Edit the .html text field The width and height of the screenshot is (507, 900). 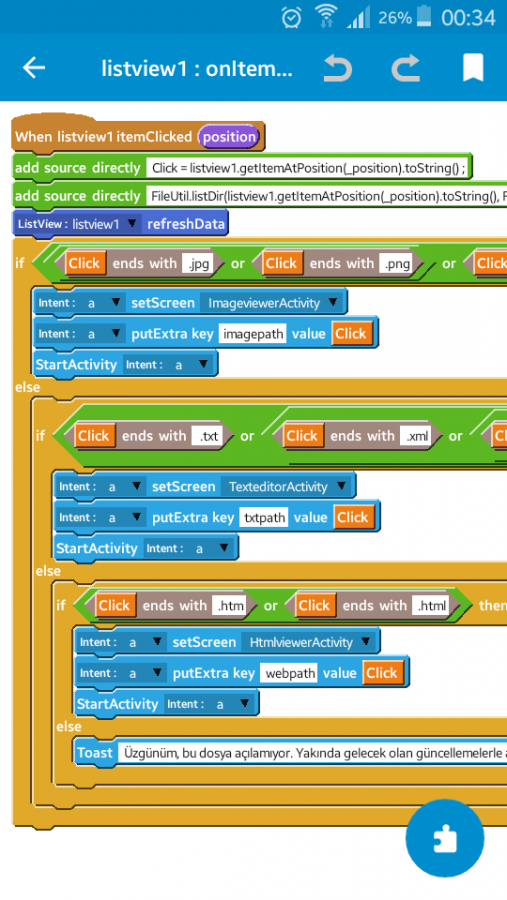coord(432,606)
